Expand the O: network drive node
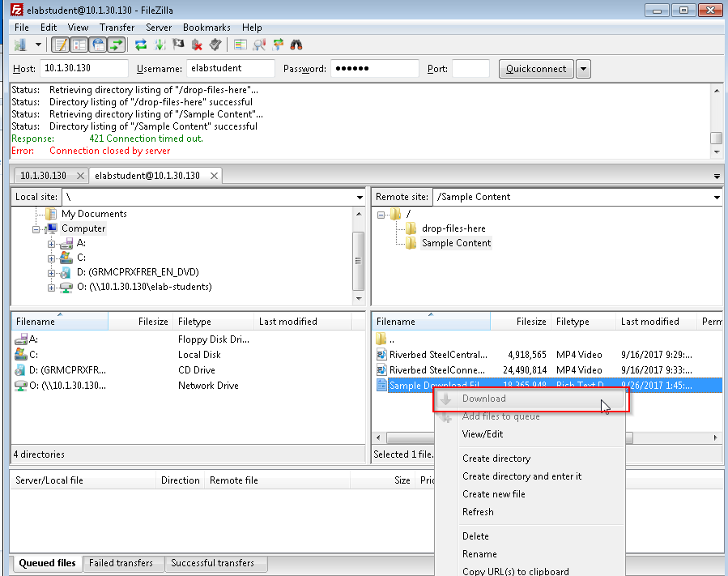 51,288
